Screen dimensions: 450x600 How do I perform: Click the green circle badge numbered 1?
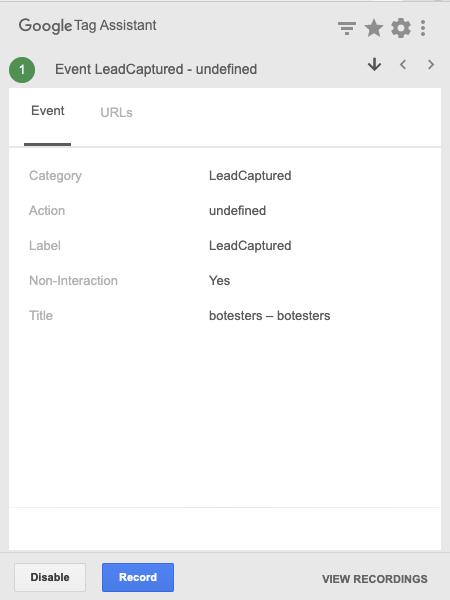tap(22, 70)
